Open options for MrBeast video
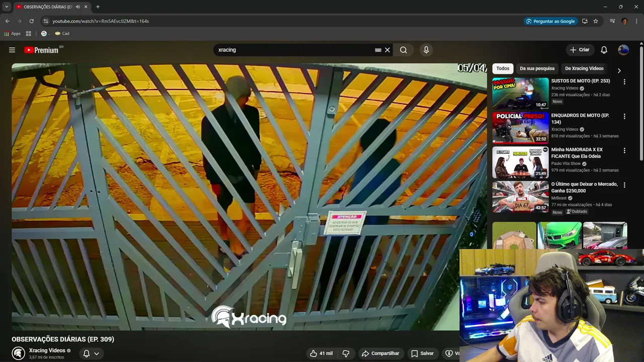 pos(624,185)
